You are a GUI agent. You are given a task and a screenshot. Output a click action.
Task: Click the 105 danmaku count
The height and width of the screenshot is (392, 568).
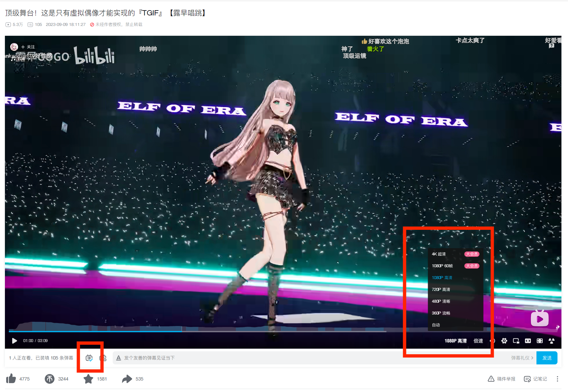coord(35,25)
